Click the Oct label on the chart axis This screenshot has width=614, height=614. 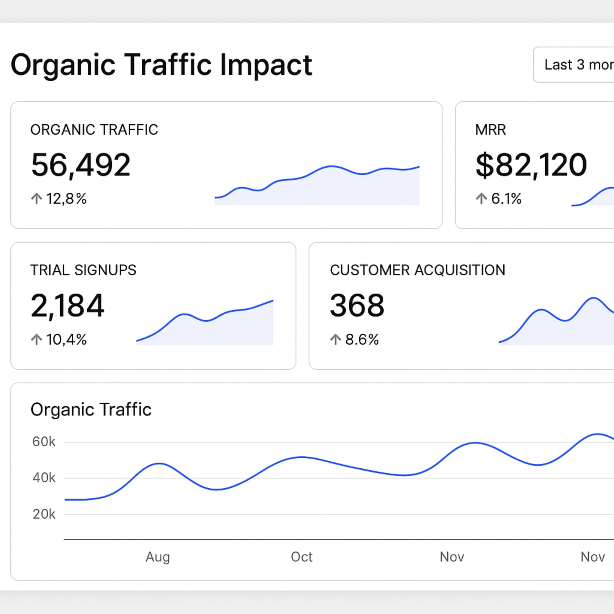[301, 557]
